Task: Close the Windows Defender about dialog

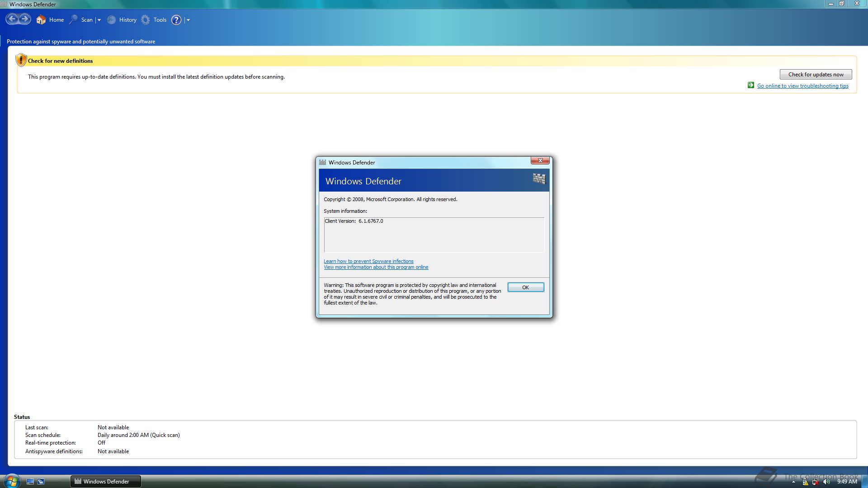Action: pyautogui.click(x=540, y=160)
